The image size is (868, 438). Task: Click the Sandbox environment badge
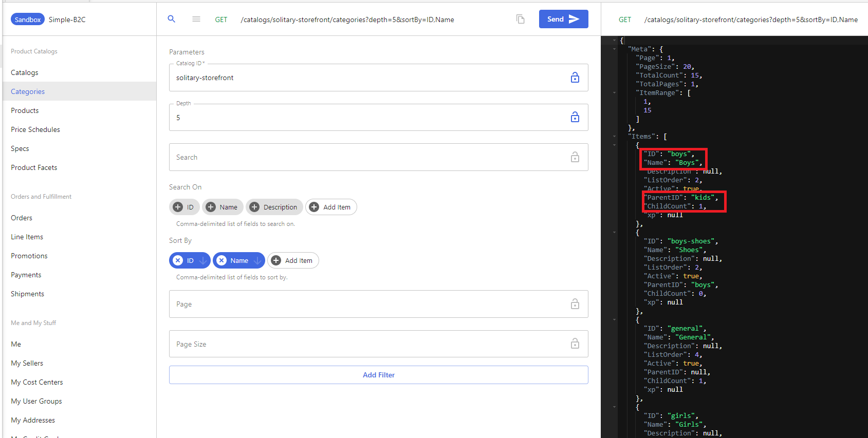(x=27, y=20)
